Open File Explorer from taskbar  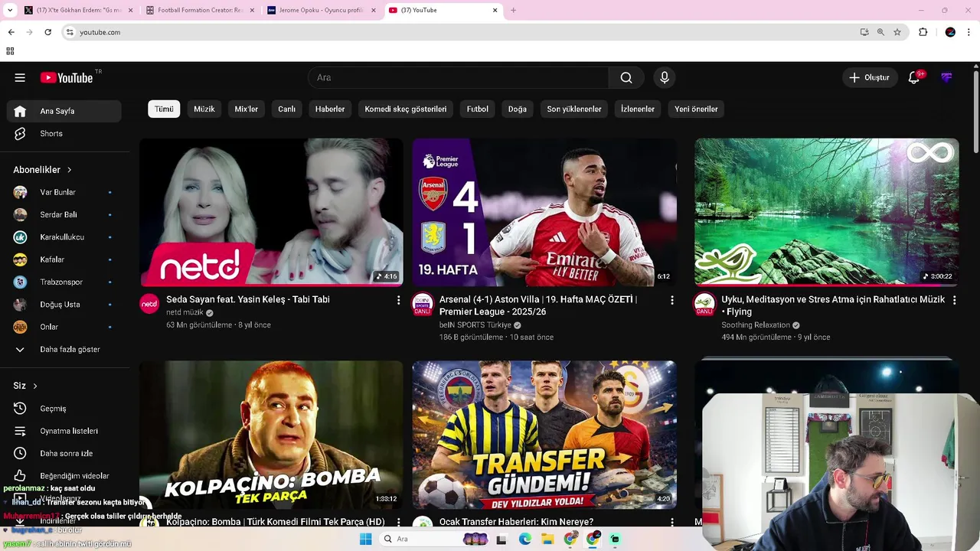547,539
